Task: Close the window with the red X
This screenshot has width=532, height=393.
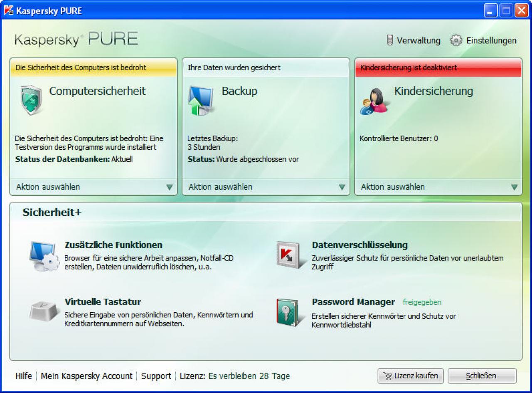Action: [x=521, y=10]
